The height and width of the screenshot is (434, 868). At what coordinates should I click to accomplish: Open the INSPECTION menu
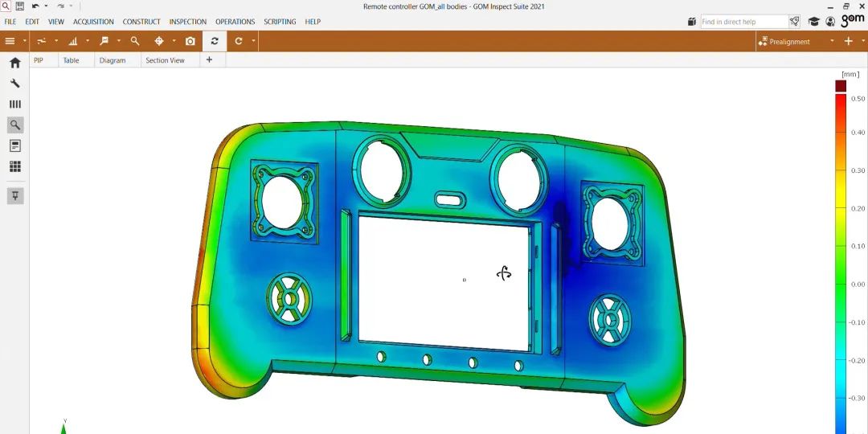tap(187, 22)
